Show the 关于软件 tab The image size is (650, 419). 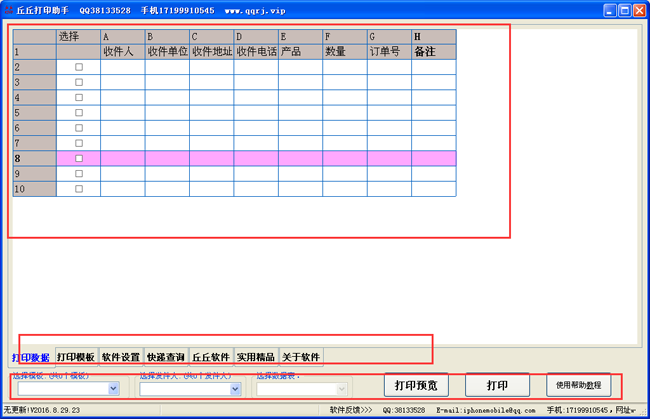click(x=300, y=357)
